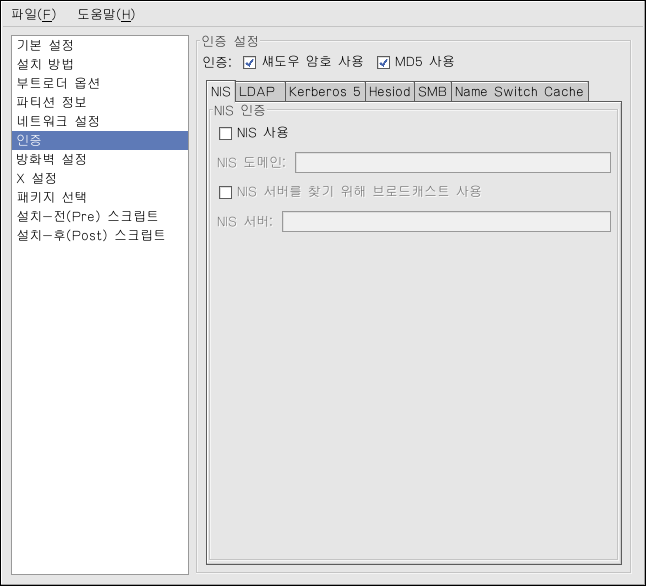Select 부트로더 옵션 in the list

pos(58,83)
